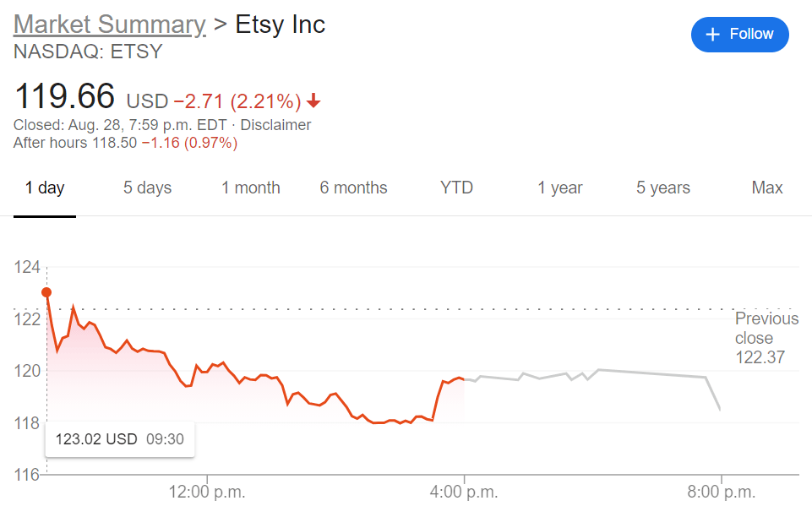Show the 6 months chart
The width and height of the screenshot is (812, 517).
(x=353, y=188)
